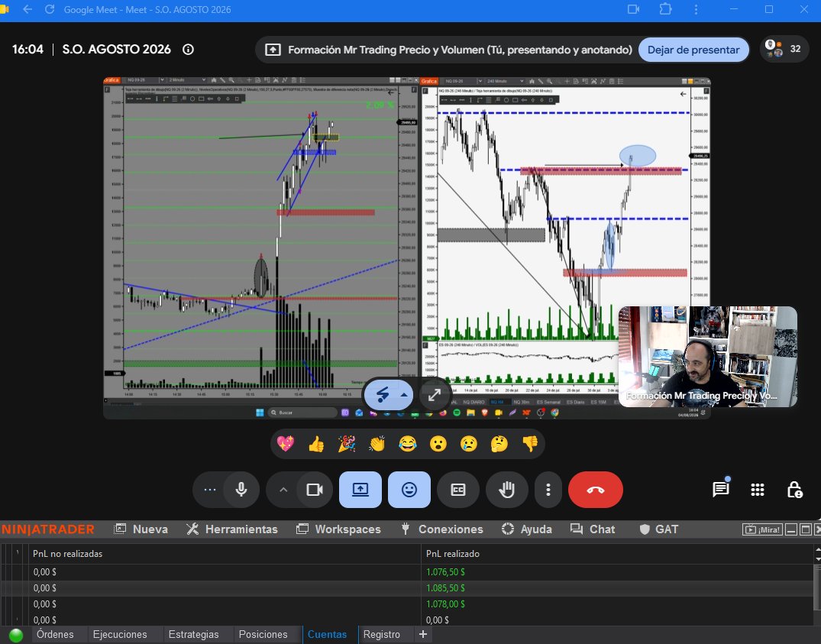Switch to the Órdenes tab
This screenshot has width=821, height=644.
(55, 635)
